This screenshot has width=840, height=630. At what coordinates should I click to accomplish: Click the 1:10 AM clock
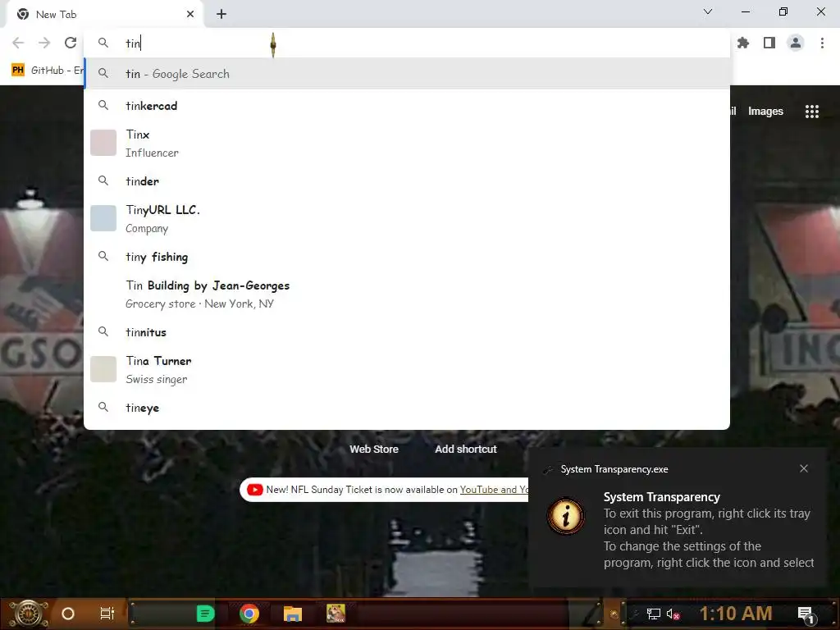click(736, 614)
